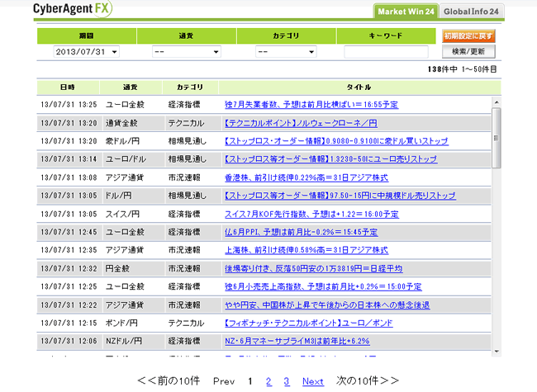Screen dimensions: 537x392
Task: Click the スイス/円 currency cell
Action: pyautogui.click(x=122, y=214)
